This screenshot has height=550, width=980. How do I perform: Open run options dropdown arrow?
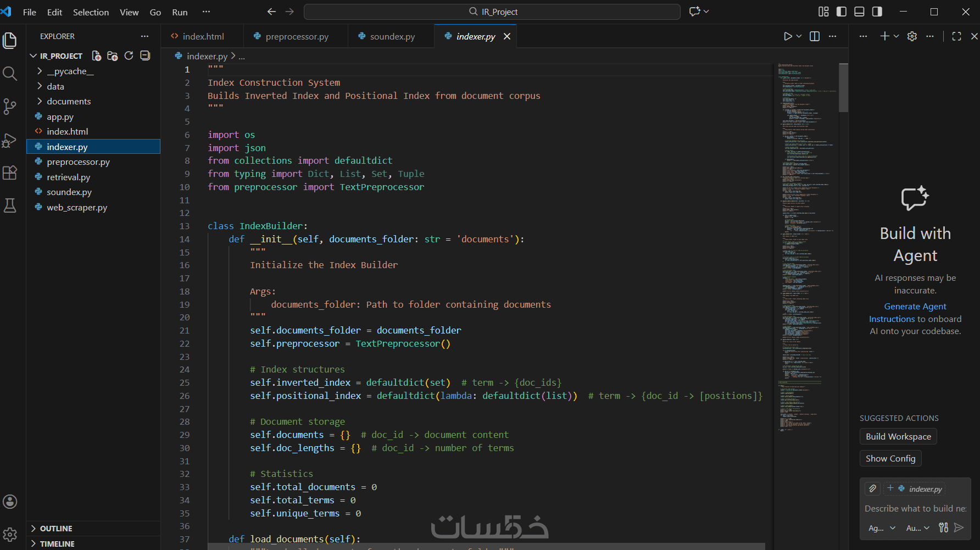pos(799,36)
